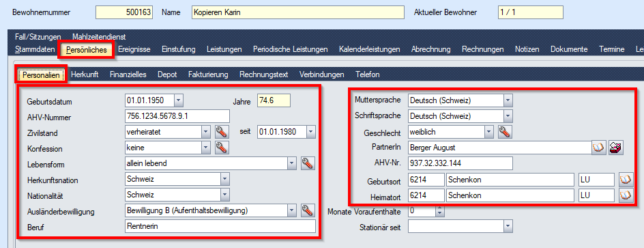Image resolution: width=644 pixels, height=248 pixels.
Task: Open the Lebensform settings wrench icon
Action: tap(308, 163)
